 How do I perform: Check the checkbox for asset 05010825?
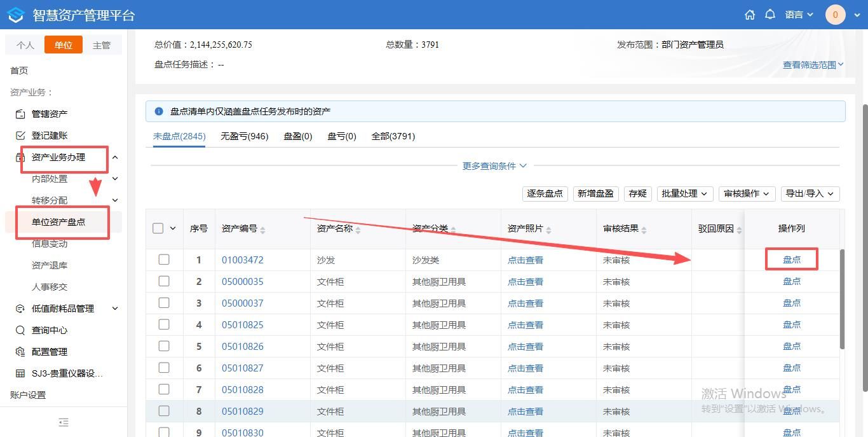pos(164,324)
